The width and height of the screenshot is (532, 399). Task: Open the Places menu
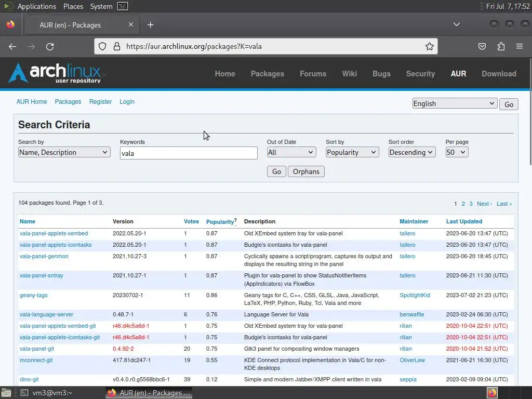[x=73, y=6]
